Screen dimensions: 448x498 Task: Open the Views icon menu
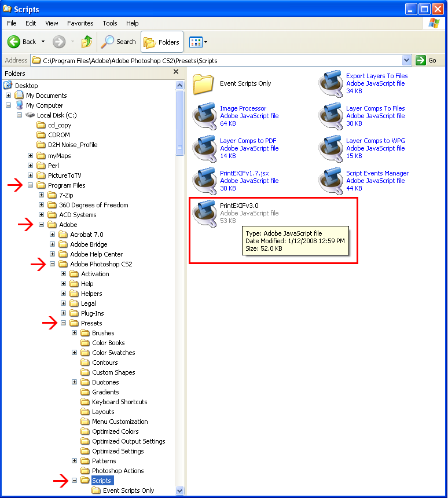coord(196,42)
